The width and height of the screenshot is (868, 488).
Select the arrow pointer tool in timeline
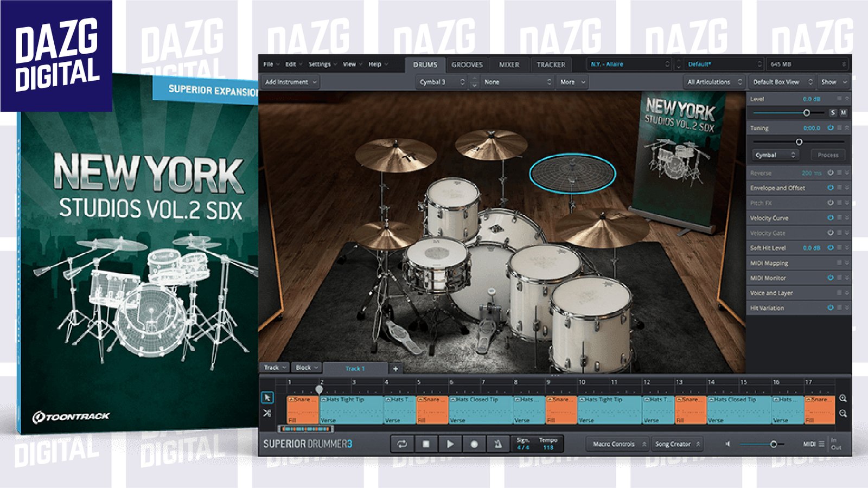point(267,398)
